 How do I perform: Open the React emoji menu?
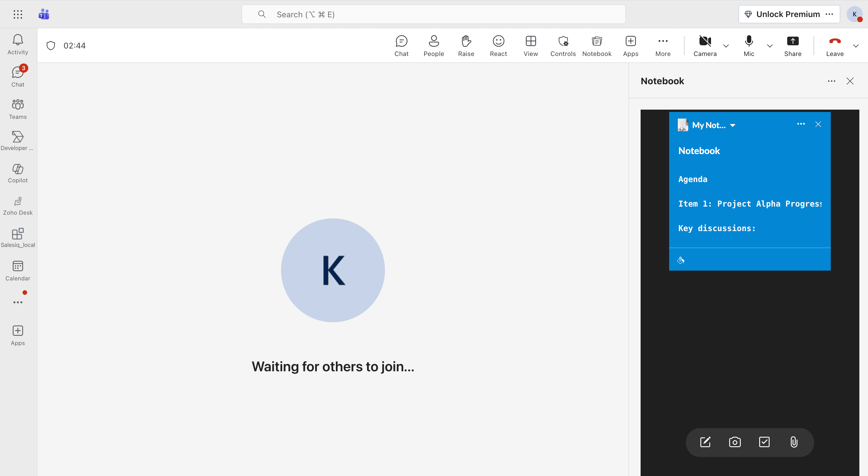[498, 46]
